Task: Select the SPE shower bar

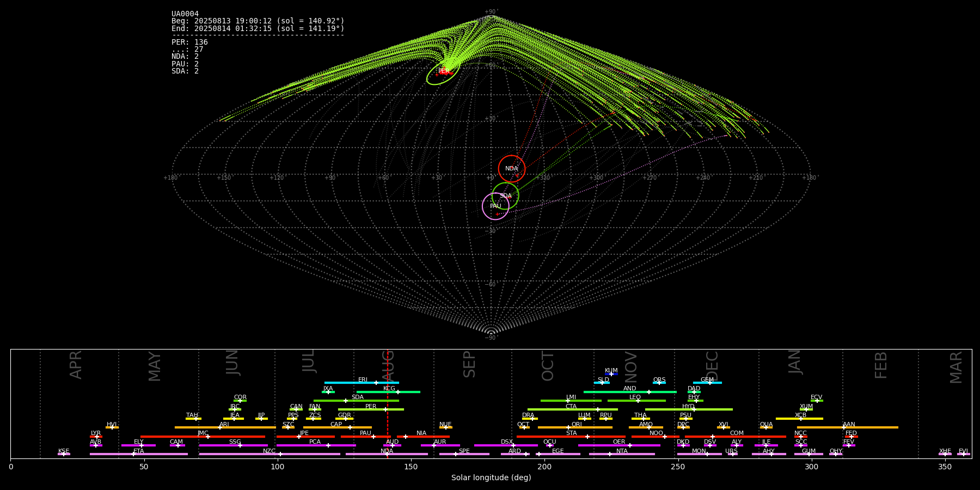Action: coord(464,454)
